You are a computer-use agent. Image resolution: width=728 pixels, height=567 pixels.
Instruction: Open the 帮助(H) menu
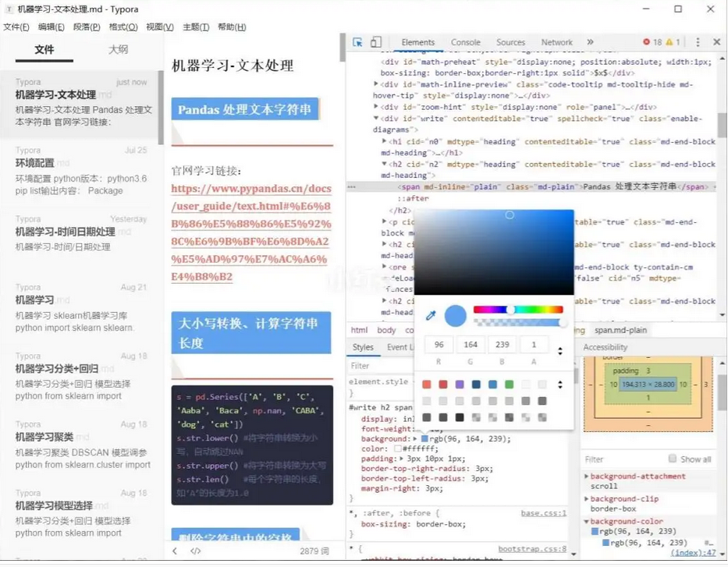[232, 27]
